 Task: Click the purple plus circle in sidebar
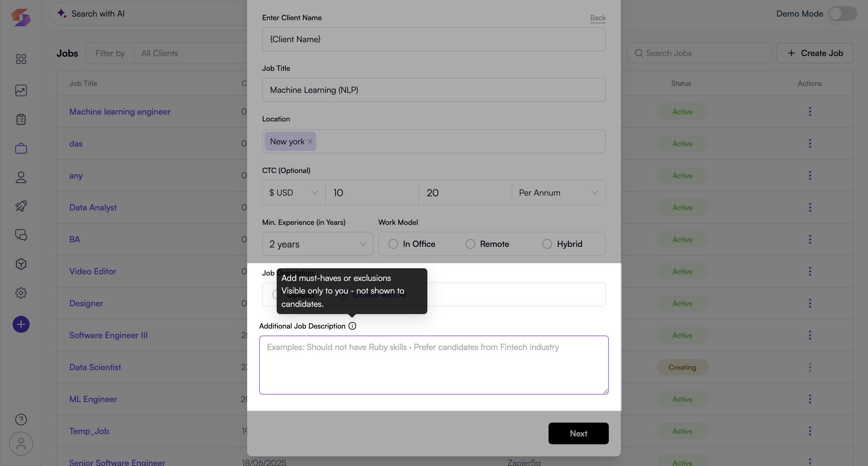(21, 324)
